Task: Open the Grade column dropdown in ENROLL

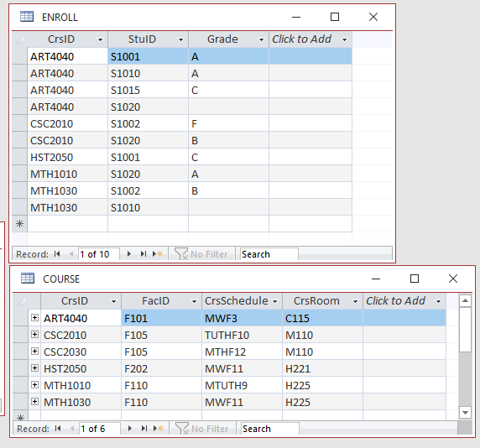Action: pos(261,39)
